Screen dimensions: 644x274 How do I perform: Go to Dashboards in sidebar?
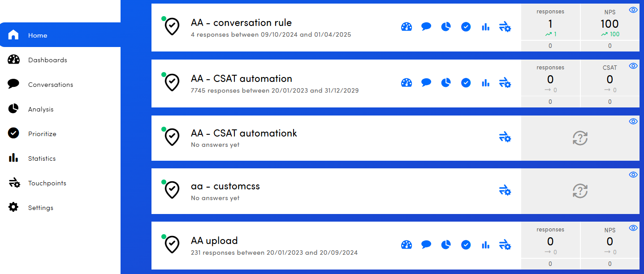[x=48, y=60]
